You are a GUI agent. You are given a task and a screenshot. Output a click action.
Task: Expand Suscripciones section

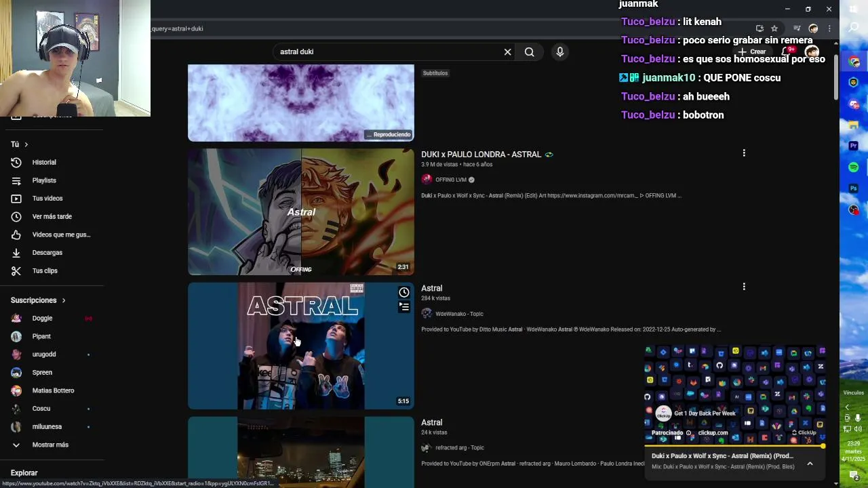coord(38,300)
